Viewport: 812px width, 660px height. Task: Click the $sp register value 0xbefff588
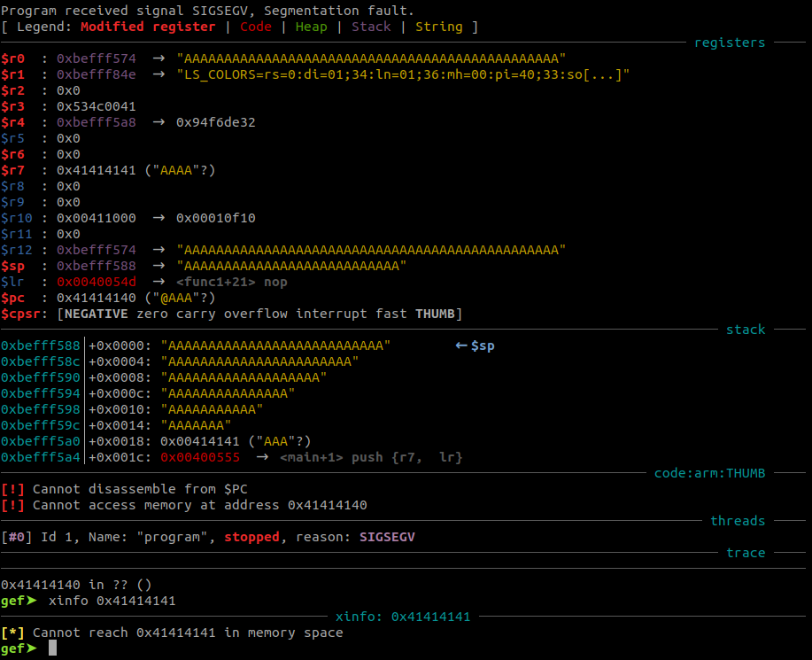[x=97, y=267]
